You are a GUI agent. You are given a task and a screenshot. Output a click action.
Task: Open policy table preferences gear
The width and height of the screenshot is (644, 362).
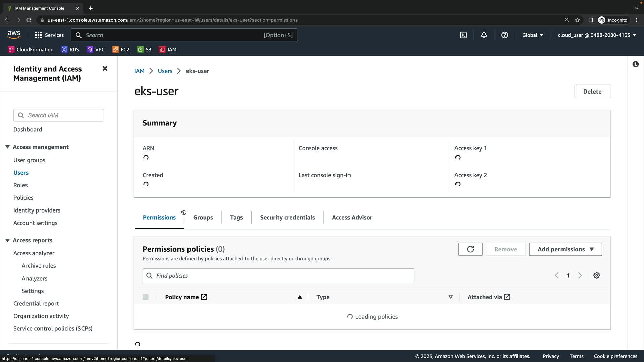tap(596, 275)
